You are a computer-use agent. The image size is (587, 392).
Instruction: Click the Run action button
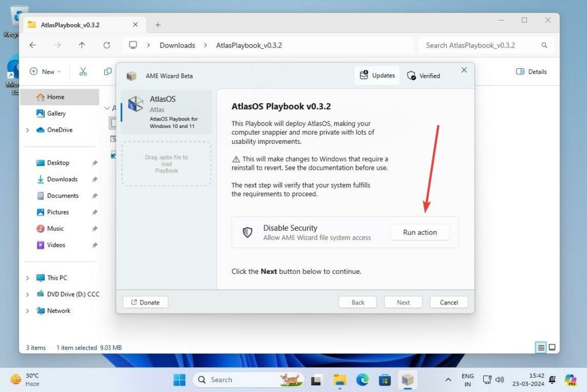(420, 232)
